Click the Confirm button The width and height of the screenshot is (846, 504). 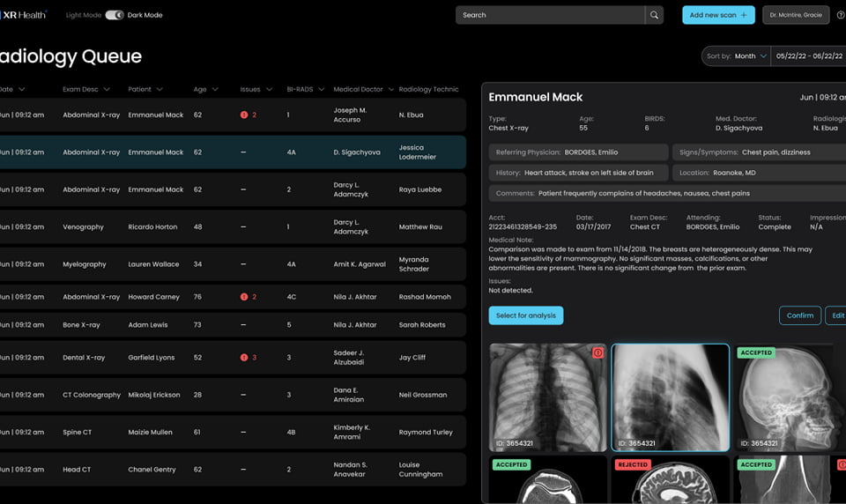(x=800, y=315)
